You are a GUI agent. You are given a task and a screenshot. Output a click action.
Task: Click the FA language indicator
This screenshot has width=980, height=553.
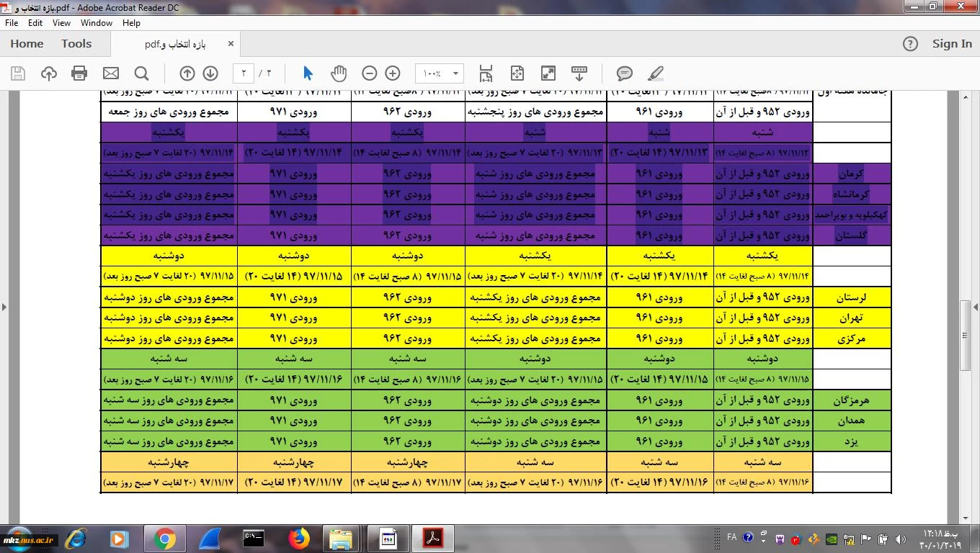732,537
